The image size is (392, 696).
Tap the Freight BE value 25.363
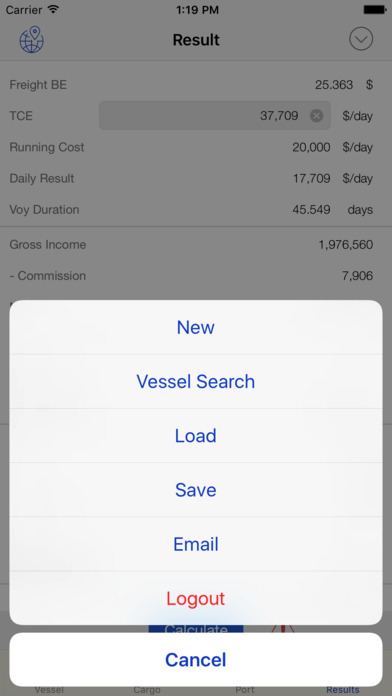(x=334, y=85)
